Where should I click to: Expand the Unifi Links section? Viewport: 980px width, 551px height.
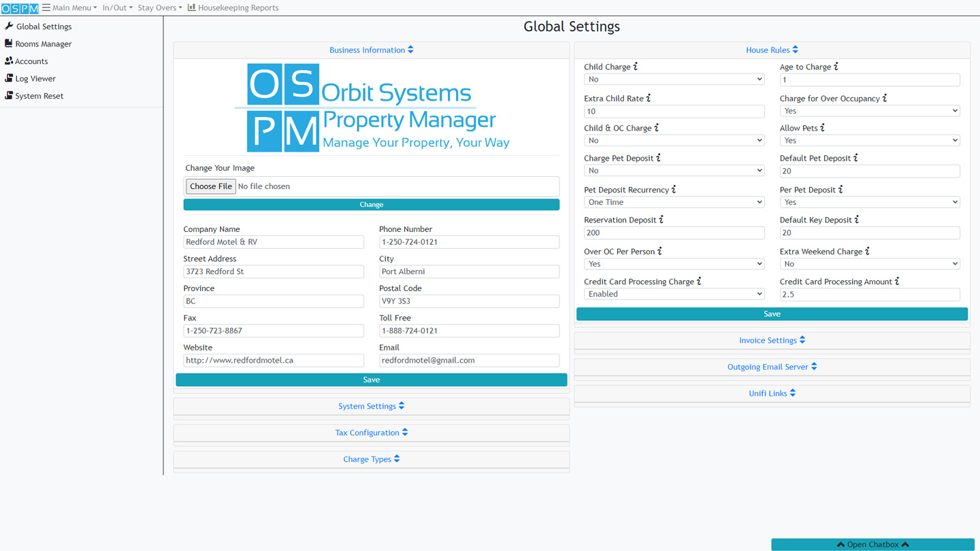[772, 393]
